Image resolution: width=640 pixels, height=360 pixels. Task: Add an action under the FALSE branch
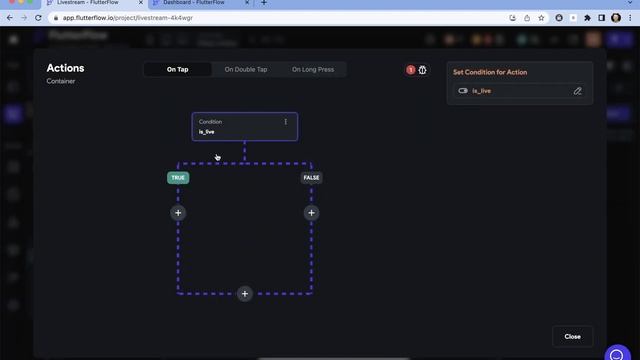point(311,213)
